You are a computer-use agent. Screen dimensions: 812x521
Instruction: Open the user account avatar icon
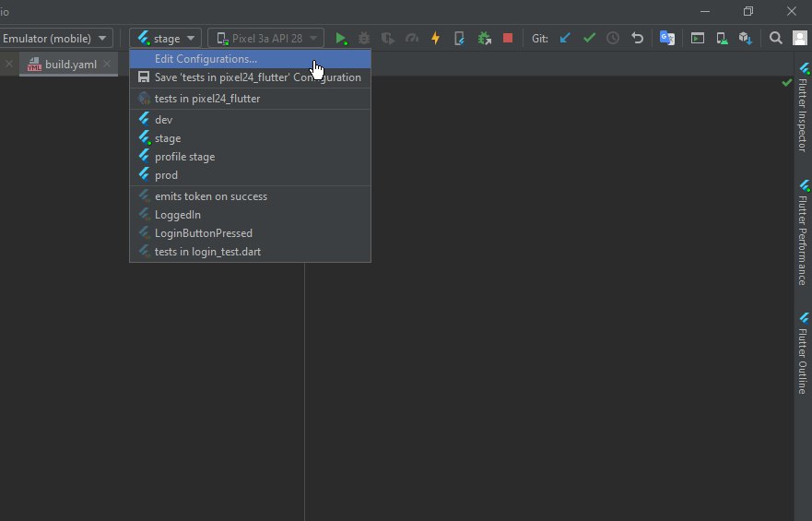[x=800, y=39]
